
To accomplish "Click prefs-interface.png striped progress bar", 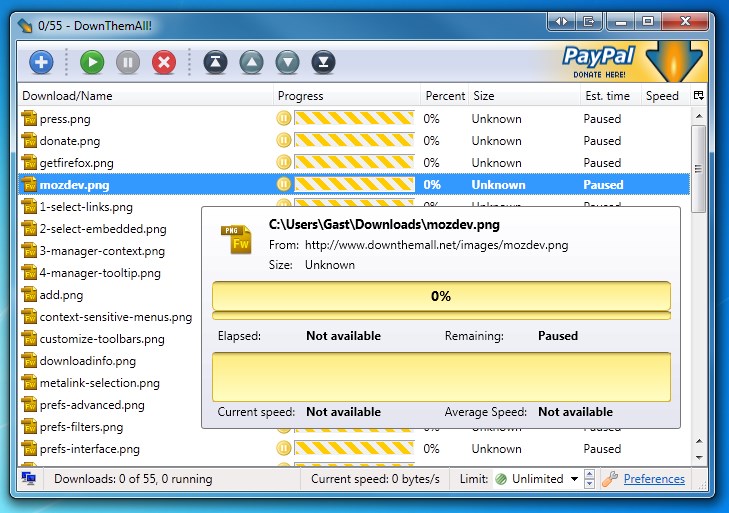I will (354, 448).
